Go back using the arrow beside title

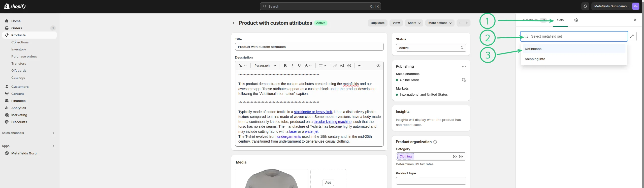[234, 23]
